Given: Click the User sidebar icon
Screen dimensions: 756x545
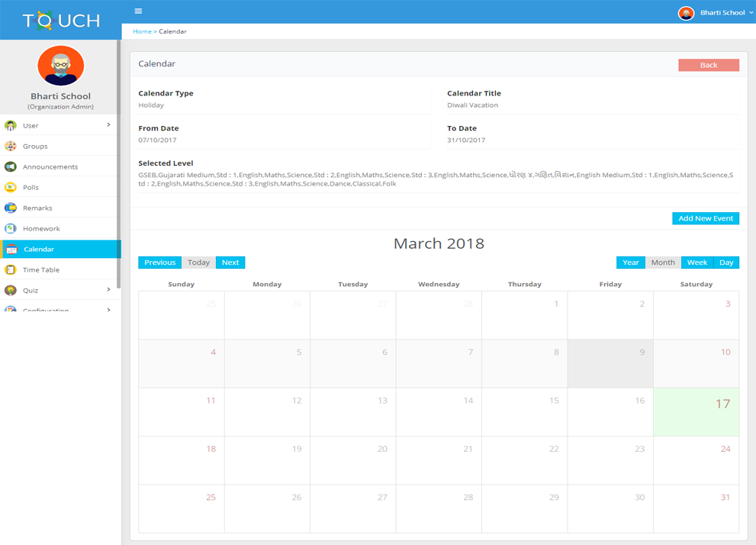Looking at the screenshot, I should (x=11, y=125).
